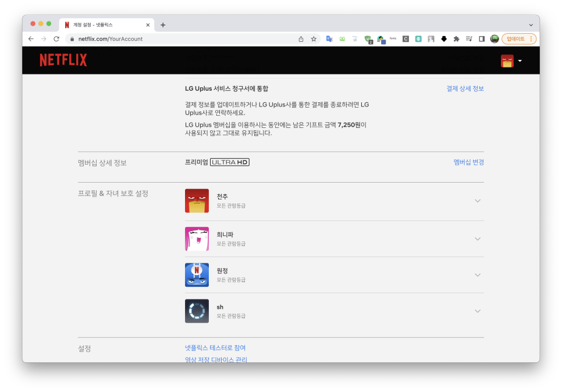The height and width of the screenshot is (392, 562).
Task: Open the tab search chevron
Action: [531, 25]
